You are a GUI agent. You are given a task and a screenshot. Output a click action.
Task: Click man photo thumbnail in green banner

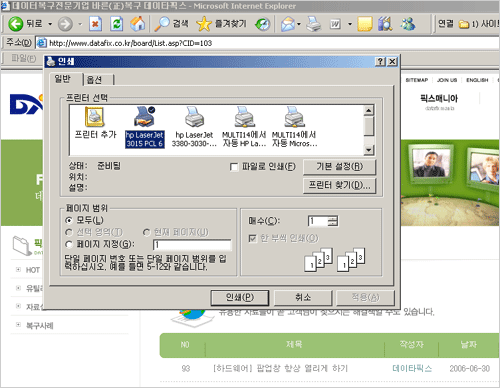coord(431,162)
